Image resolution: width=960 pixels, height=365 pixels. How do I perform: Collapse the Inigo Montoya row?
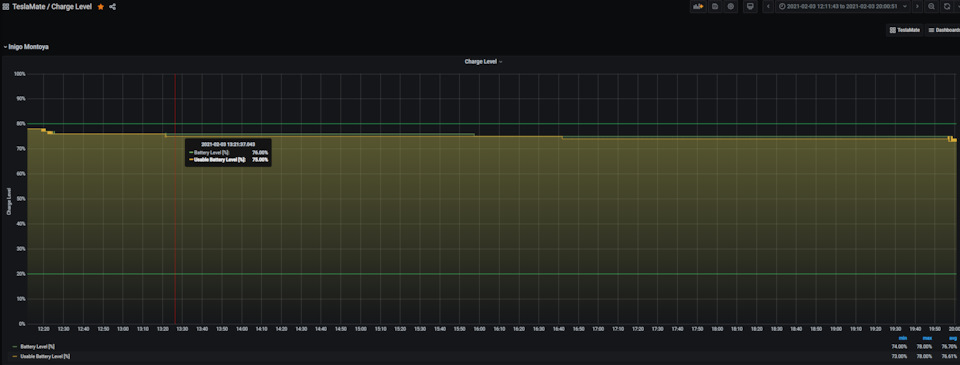tap(26, 47)
